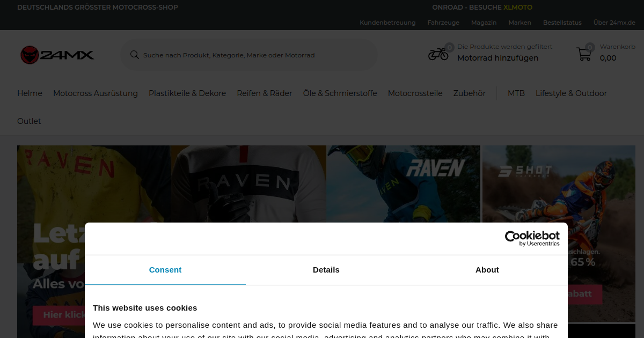Open Motocross Ausrüstung category
Screen dimensions: 644x338
click(96, 93)
